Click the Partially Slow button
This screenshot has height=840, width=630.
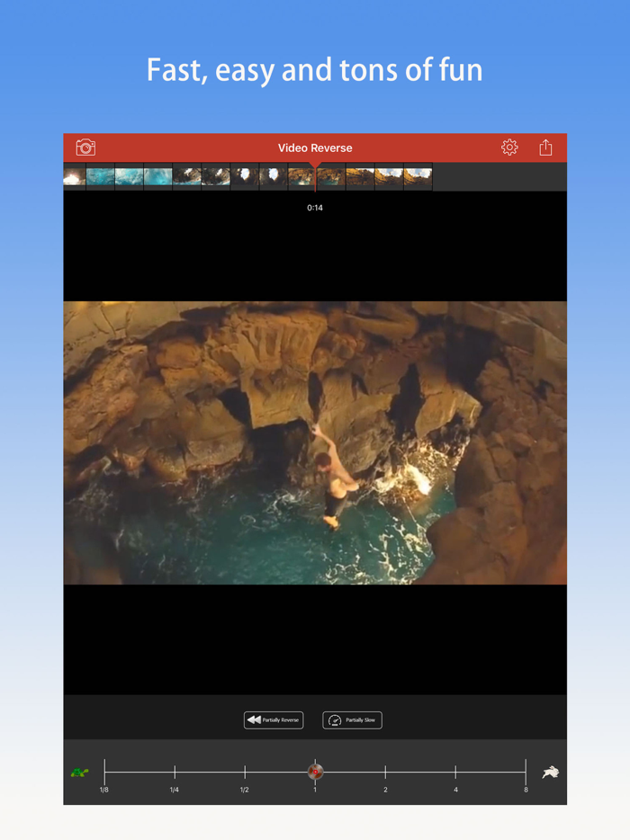pos(352,720)
